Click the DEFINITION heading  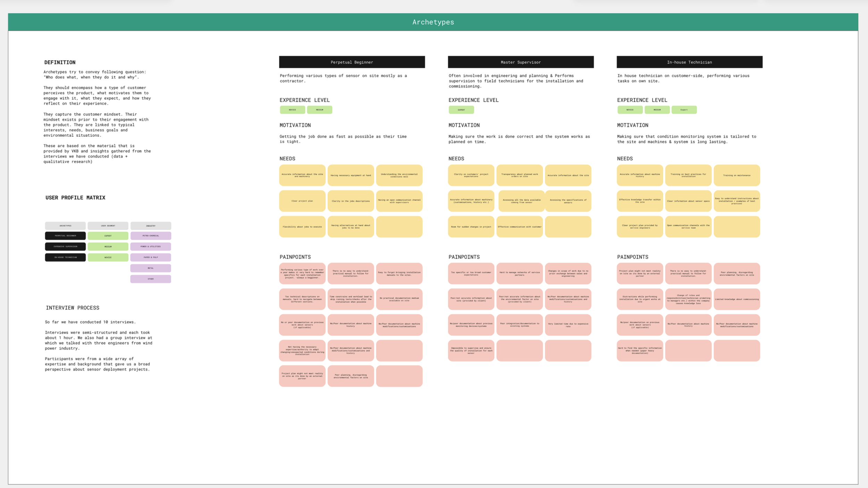pos(60,62)
